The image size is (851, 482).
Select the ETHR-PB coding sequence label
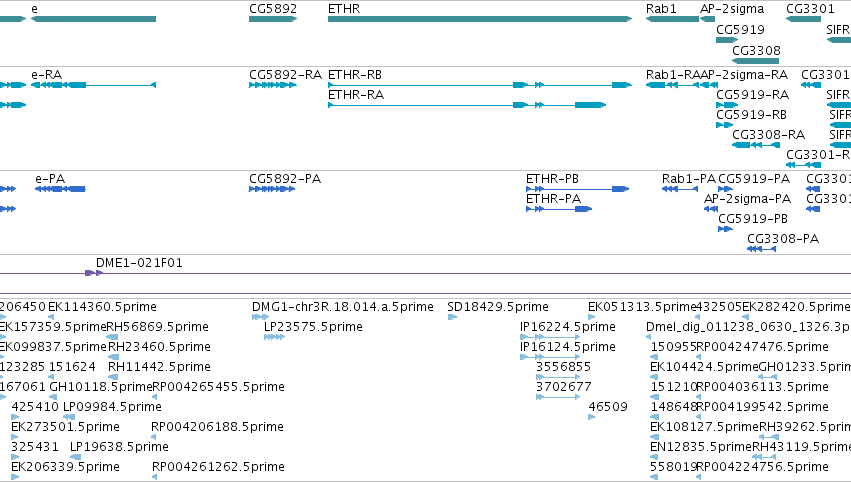(552, 179)
